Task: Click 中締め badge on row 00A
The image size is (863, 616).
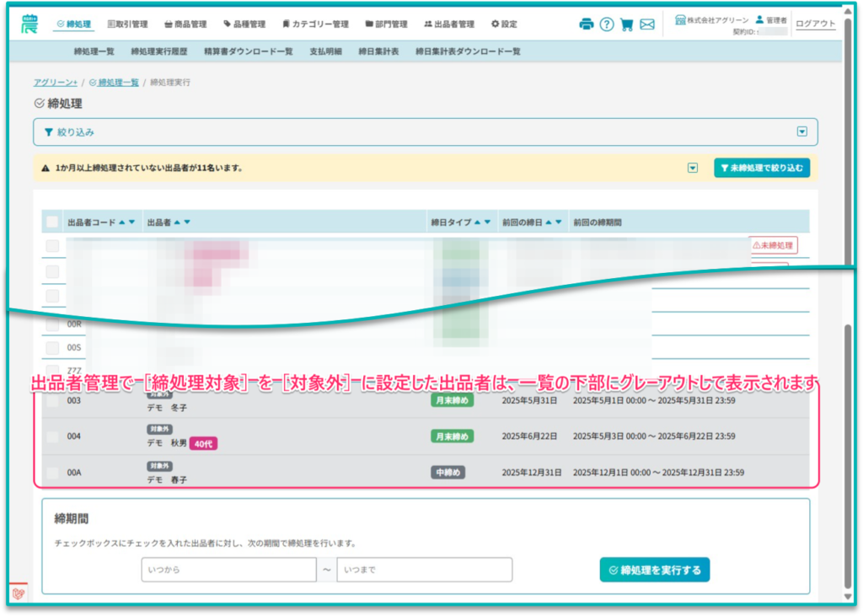Action: click(448, 472)
